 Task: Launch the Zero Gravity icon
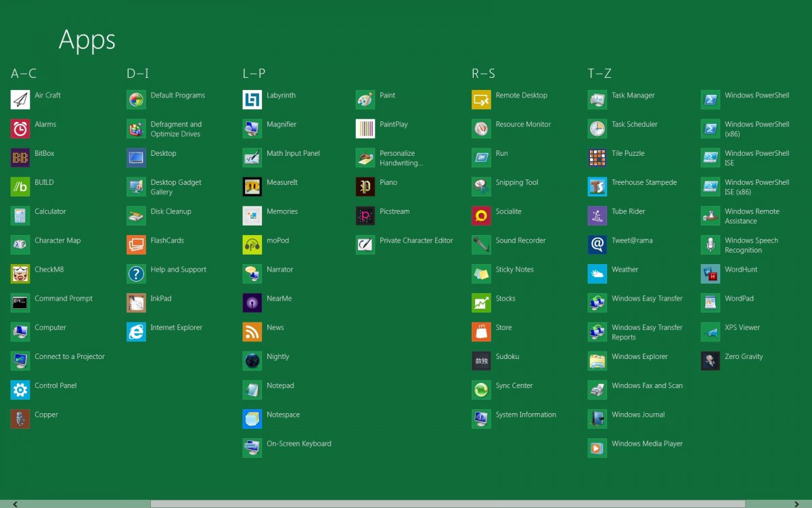tap(710, 361)
